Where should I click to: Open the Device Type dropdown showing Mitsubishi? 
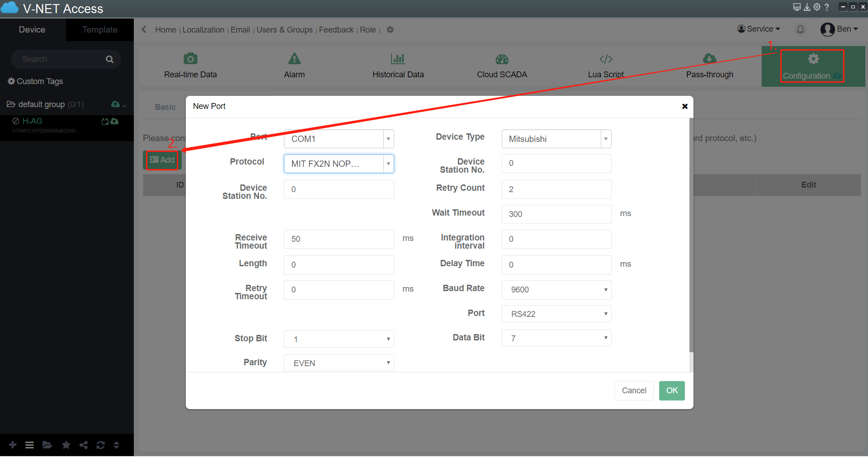coord(556,139)
